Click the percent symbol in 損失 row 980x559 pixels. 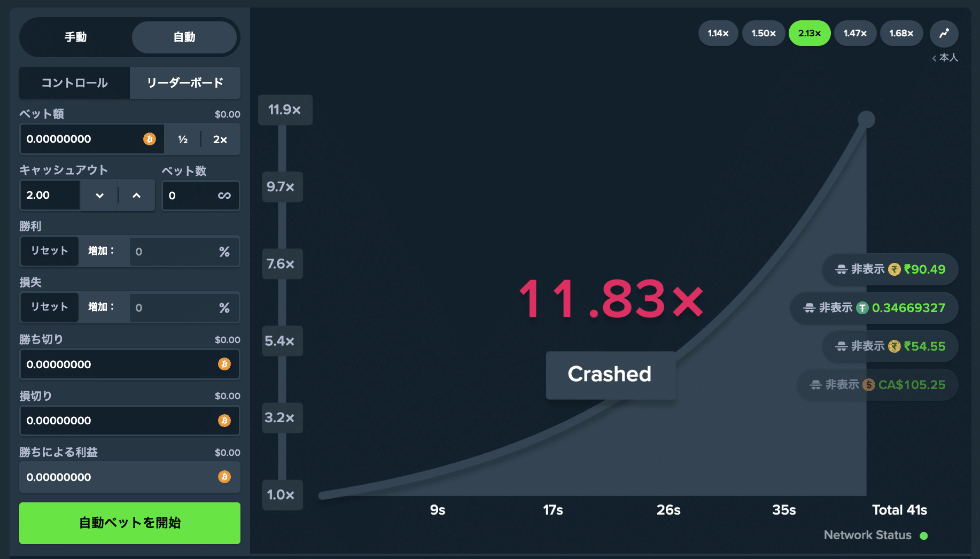pyautogui.click(x=224, y=308)
